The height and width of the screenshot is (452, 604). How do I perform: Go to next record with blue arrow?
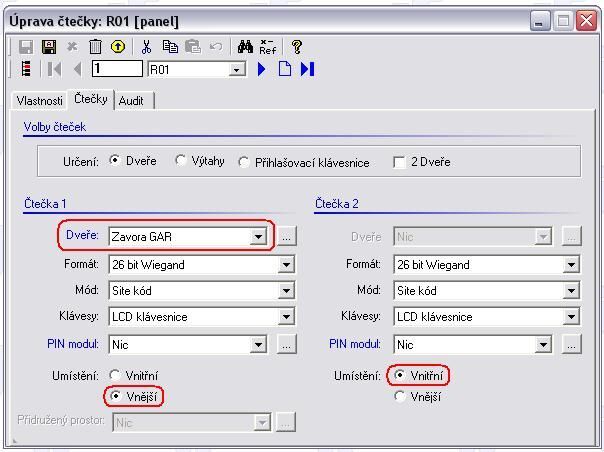[262, 69]
